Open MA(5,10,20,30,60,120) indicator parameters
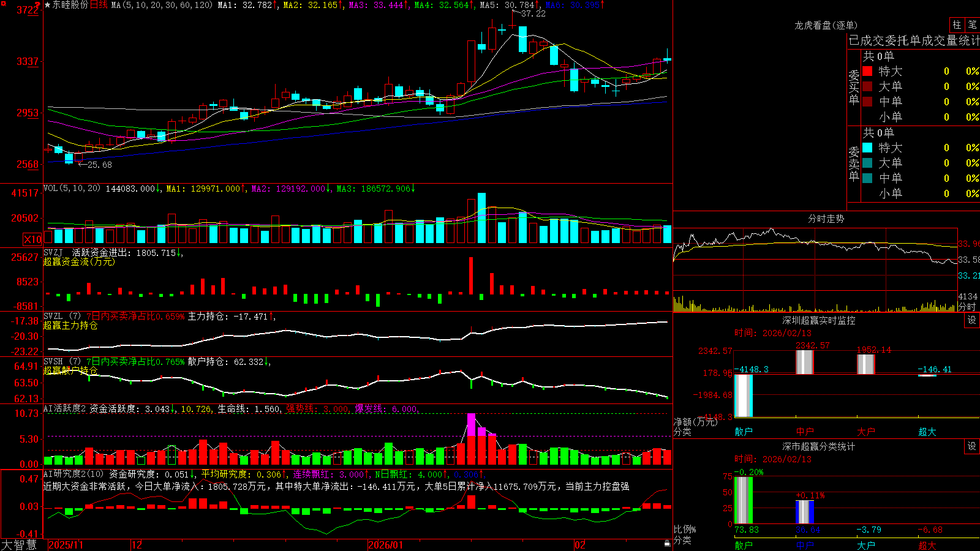This screenshot has height=551, width=980. tap(162, 5)
